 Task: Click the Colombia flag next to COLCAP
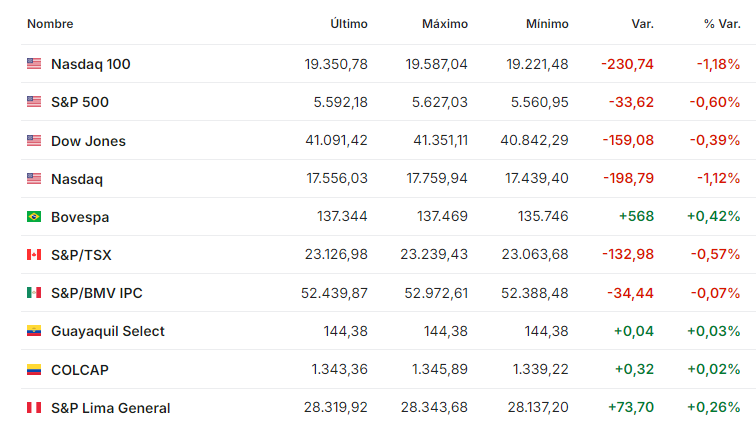[x=34, y=370]
